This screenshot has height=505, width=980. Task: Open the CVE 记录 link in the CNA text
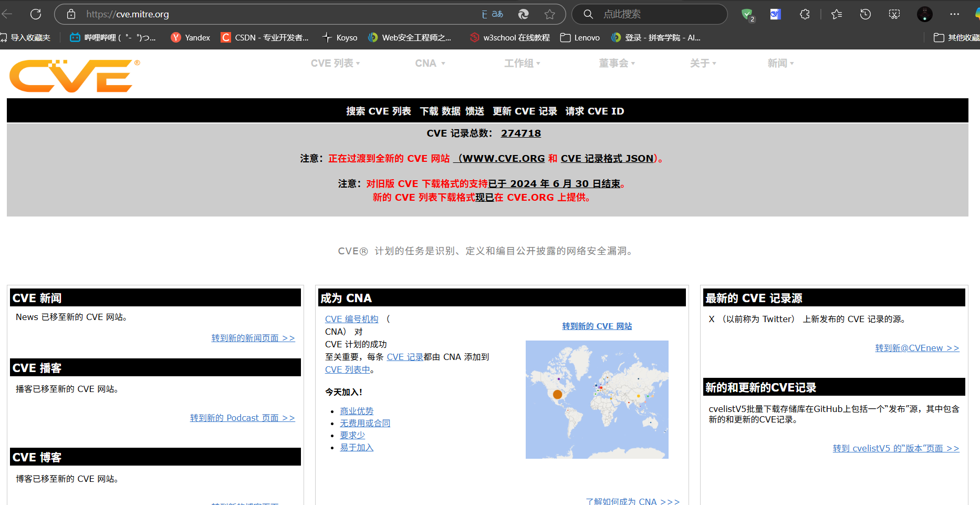(x=405, y=357)
